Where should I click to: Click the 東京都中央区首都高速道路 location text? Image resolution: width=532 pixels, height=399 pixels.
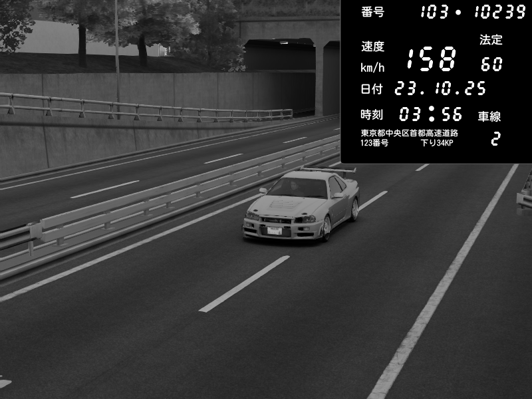pos(409,133)
